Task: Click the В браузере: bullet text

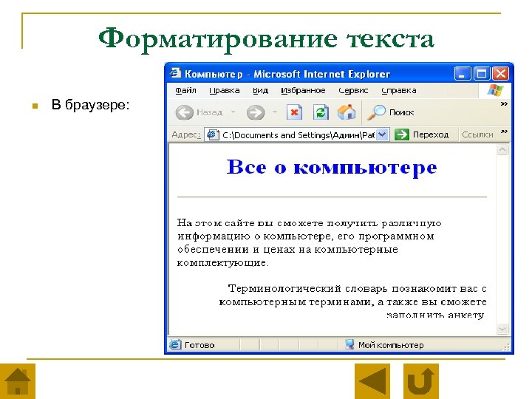Action: [90, 105]
